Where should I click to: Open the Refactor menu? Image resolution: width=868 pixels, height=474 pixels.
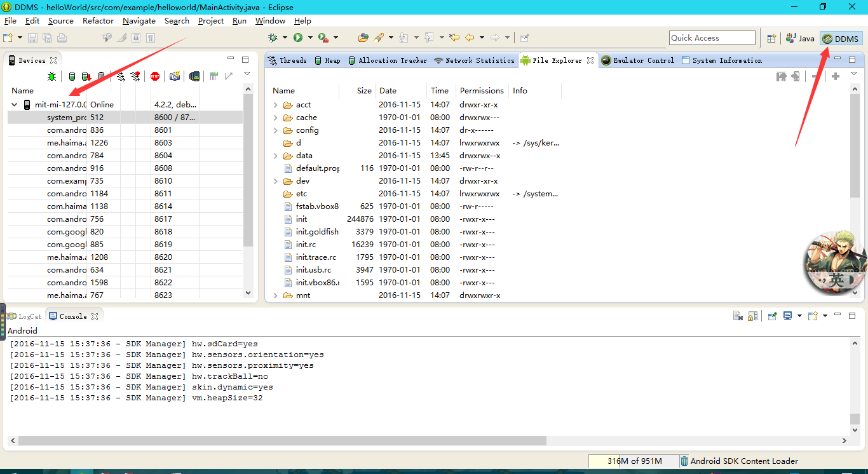pyautogui.click(x=98, y=21)
